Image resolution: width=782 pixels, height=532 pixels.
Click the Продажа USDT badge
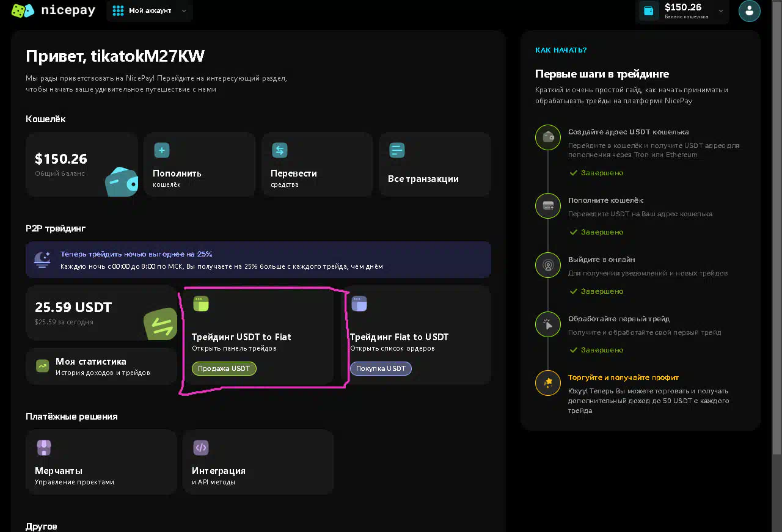tap(224, 368)
